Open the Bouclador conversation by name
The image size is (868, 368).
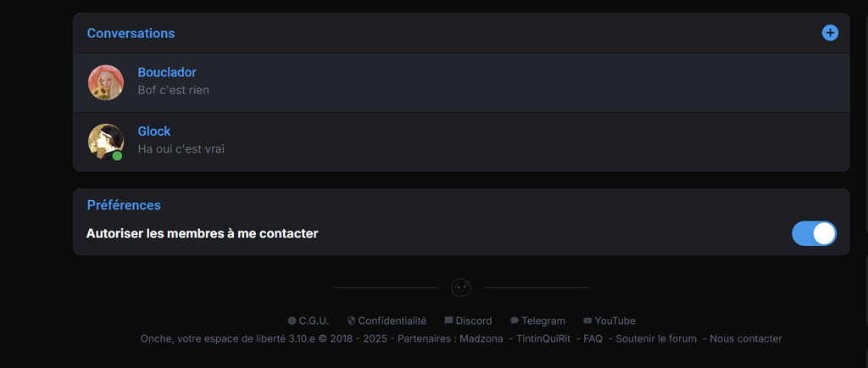167,73
